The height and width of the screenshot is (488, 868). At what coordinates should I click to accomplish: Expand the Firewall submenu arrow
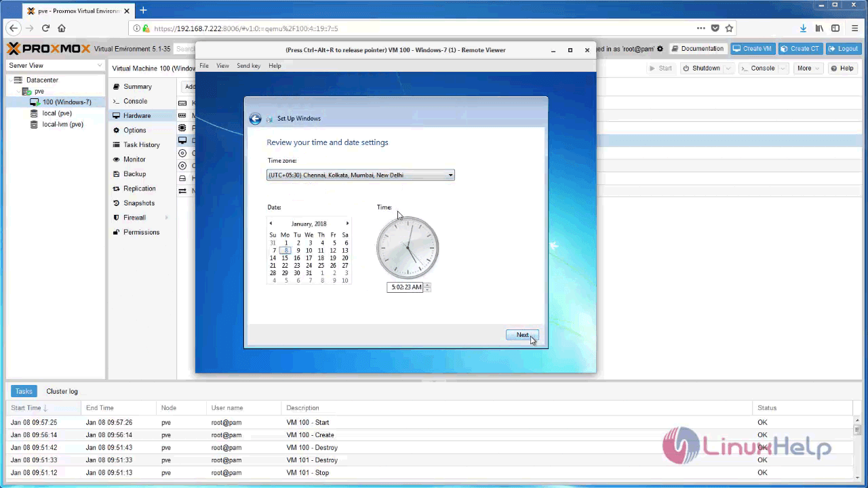tap(167, 218)
